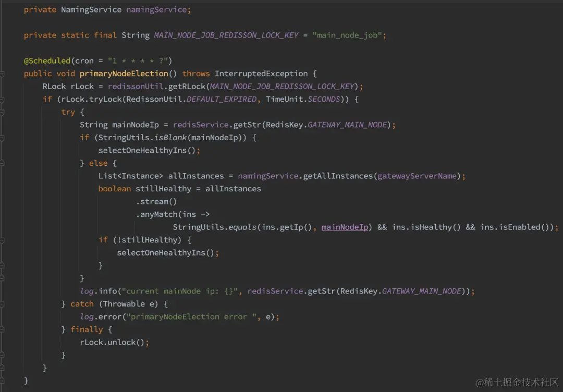Click the public keyword of primaryNodeElection
The width and height of the screenshot is (563, 392).
pos(38,73)
